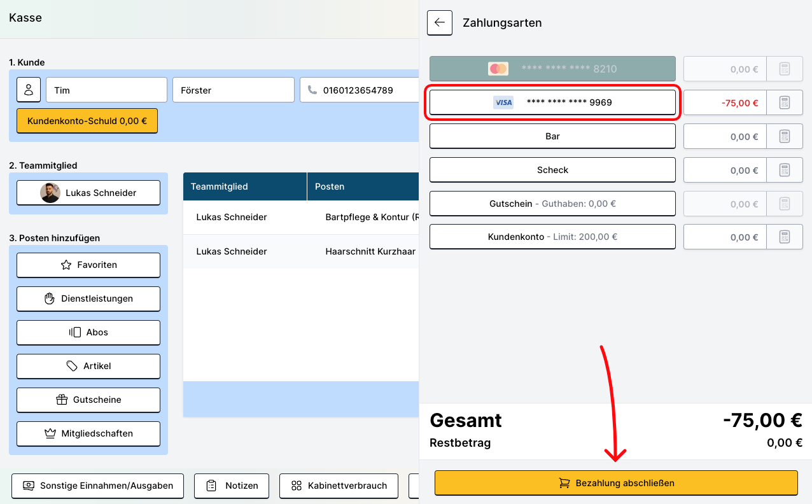This screenshot has height=504, width=812.
Task: Pay via Kundenkonto with 200,00 € limit
Action: (x=552, y=237)
